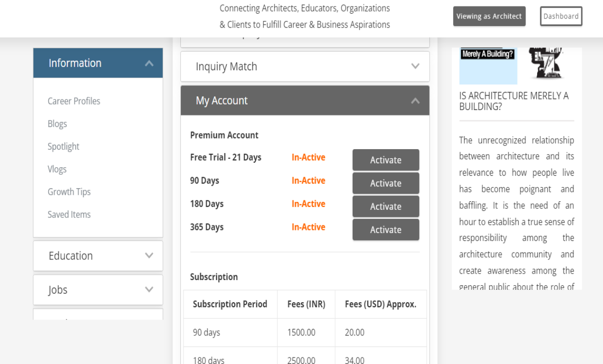Open Career Profiles in sidebar

[74, 101]
